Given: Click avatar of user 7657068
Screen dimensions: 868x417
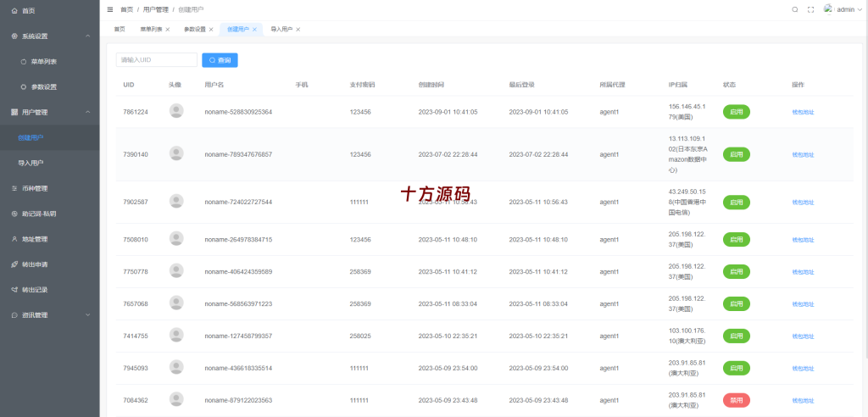Looking at the screenshot, I should click(176, 303).
